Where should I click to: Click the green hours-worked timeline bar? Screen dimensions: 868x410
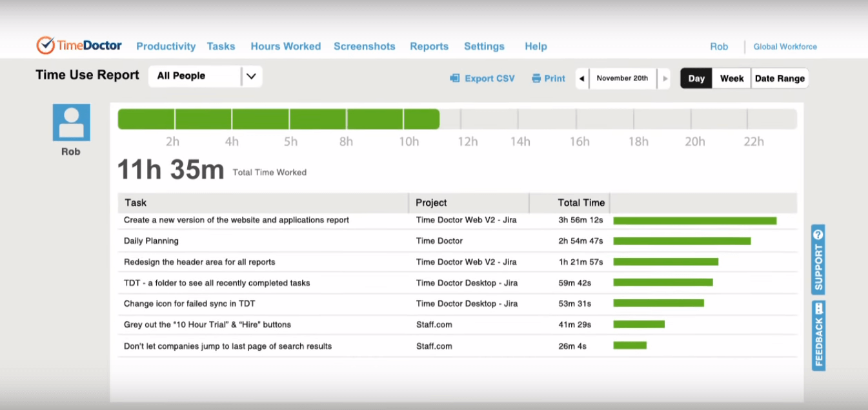pos(278,119)
